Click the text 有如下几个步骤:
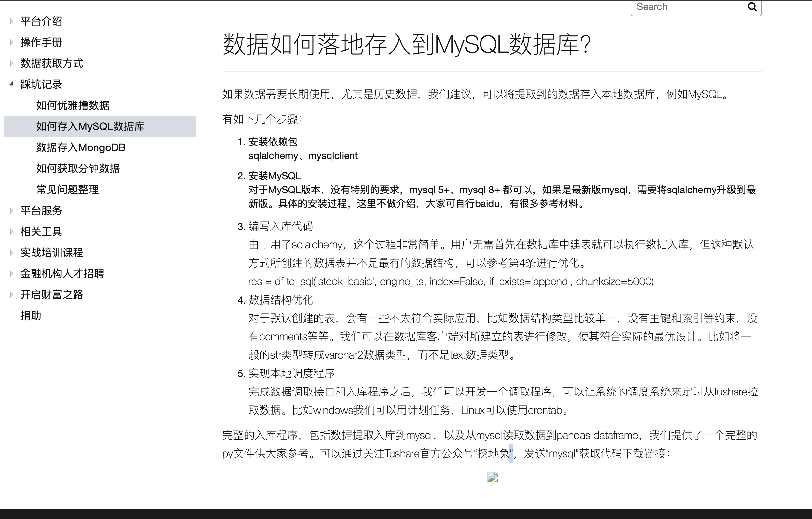Viewport: 812px width, 519px height. (x=262, y=119)
